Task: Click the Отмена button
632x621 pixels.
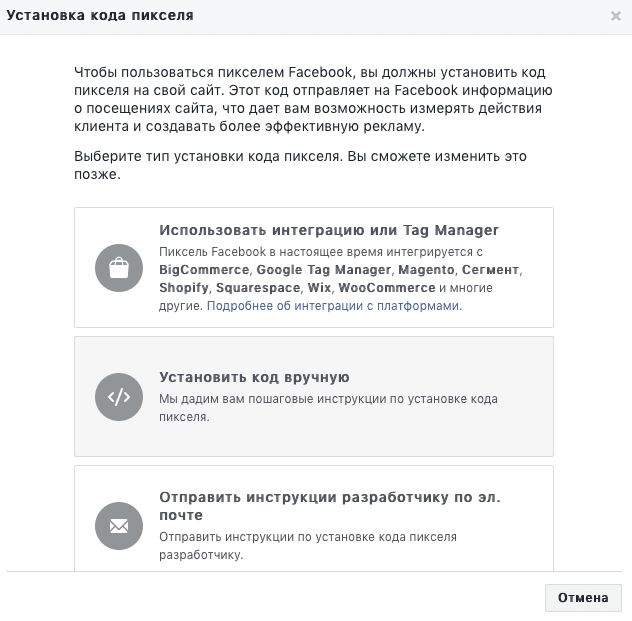Action: (583, 598)
